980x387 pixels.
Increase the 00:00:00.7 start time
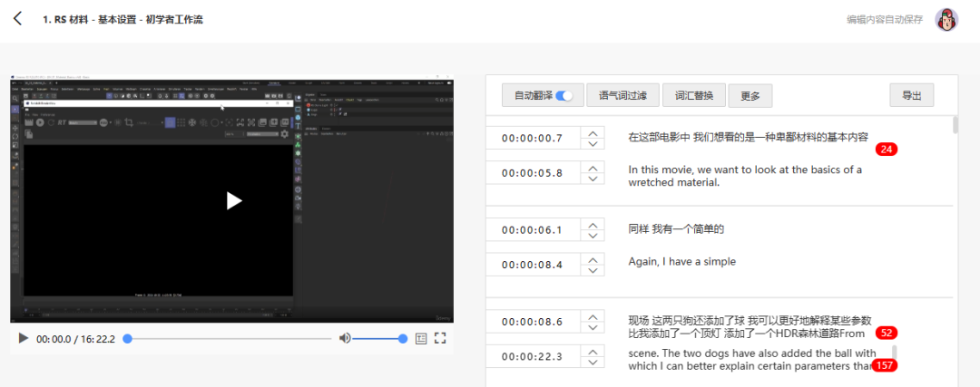point(593,132)
